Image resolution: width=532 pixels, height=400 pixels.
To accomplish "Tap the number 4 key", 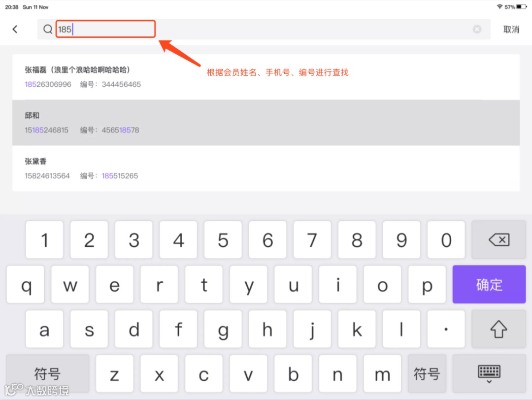I will point(178,240).
